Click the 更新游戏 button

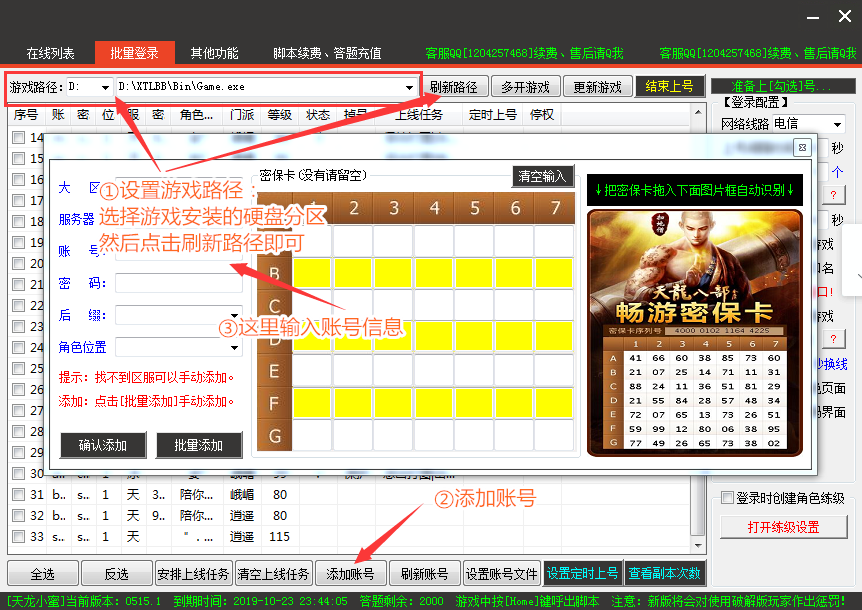[x=598, y=87]
